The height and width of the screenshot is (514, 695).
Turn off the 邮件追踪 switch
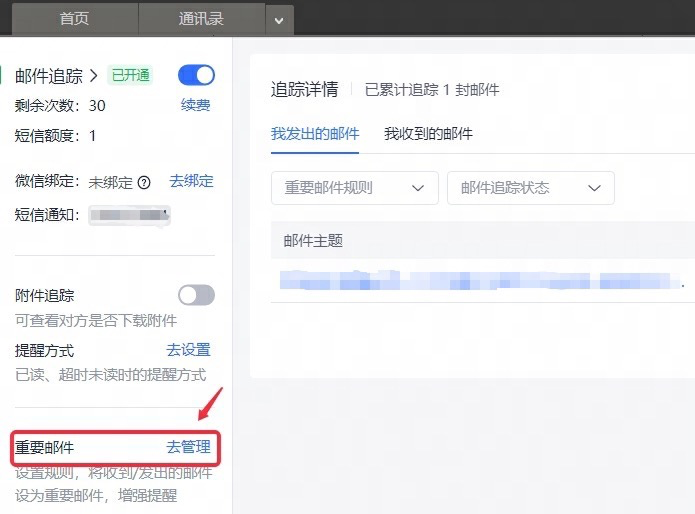click(x=196, y=75)
